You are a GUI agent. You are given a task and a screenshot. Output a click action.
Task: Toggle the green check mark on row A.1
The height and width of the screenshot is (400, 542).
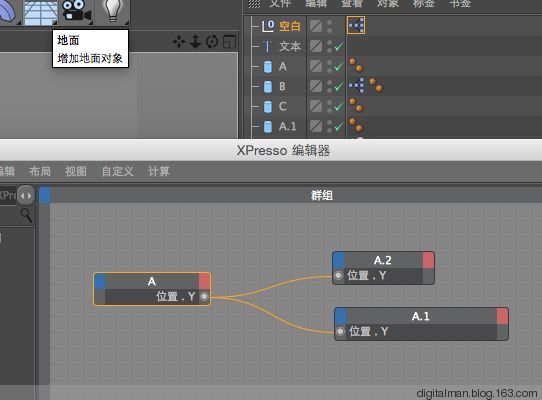click(339, 127)
